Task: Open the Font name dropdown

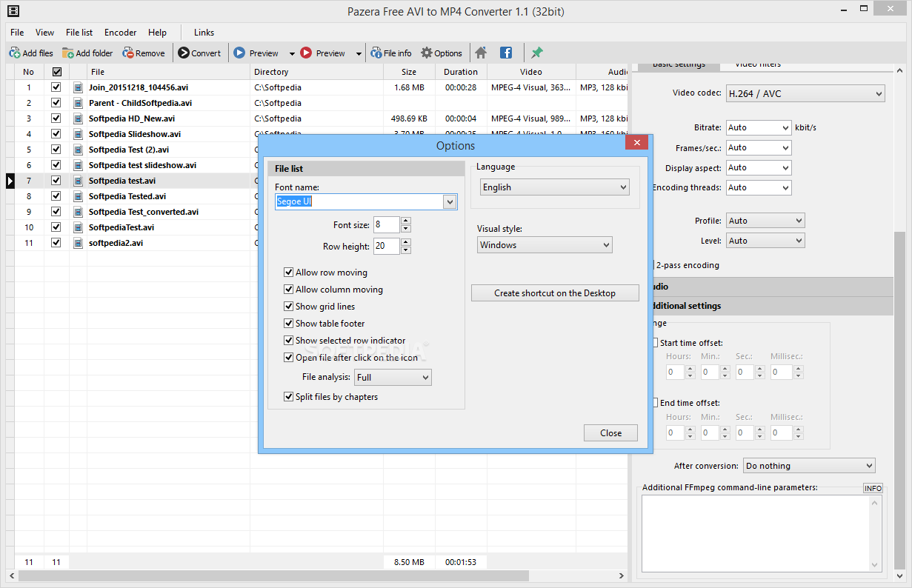Action: [x=450, y=201]
